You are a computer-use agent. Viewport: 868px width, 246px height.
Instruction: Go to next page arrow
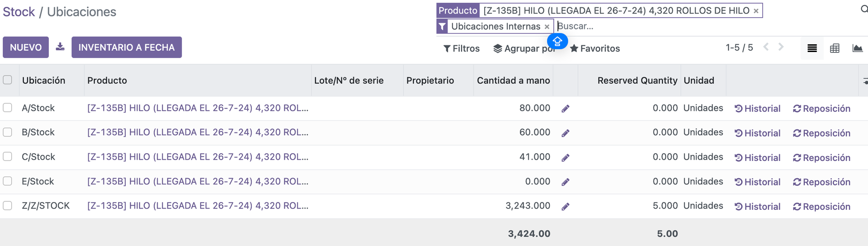tap(781, 47)
